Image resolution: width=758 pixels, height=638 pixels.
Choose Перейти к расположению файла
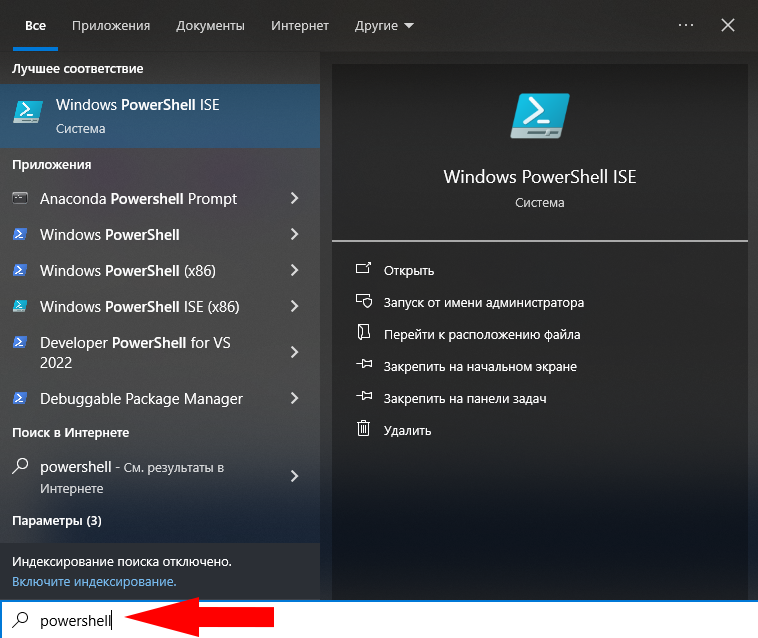[x=481, y=334]
